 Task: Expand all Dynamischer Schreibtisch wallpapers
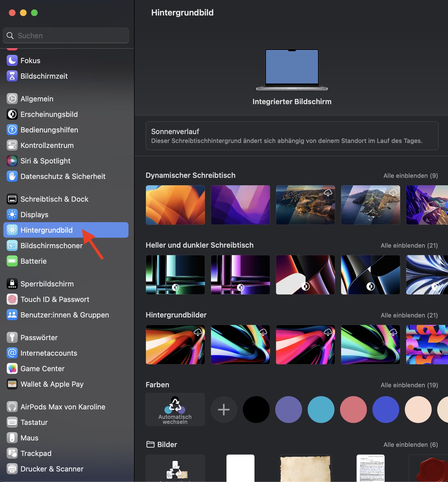pos(410,176)
